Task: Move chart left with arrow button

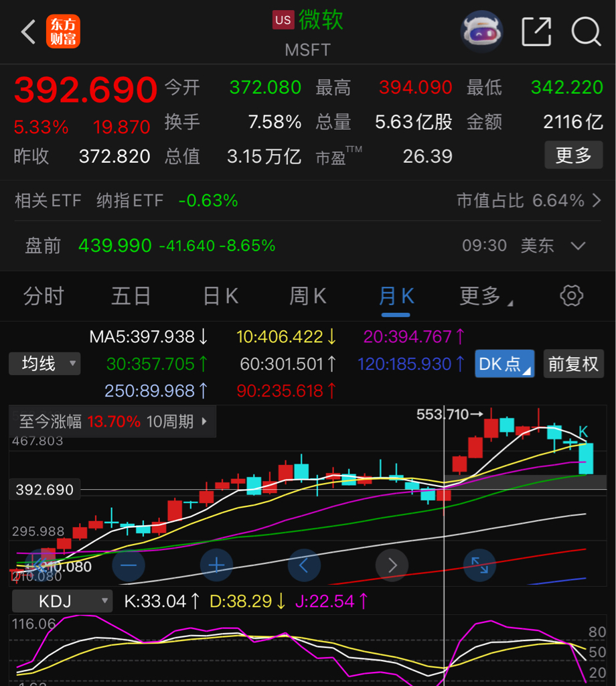Action: pos(304,565)
